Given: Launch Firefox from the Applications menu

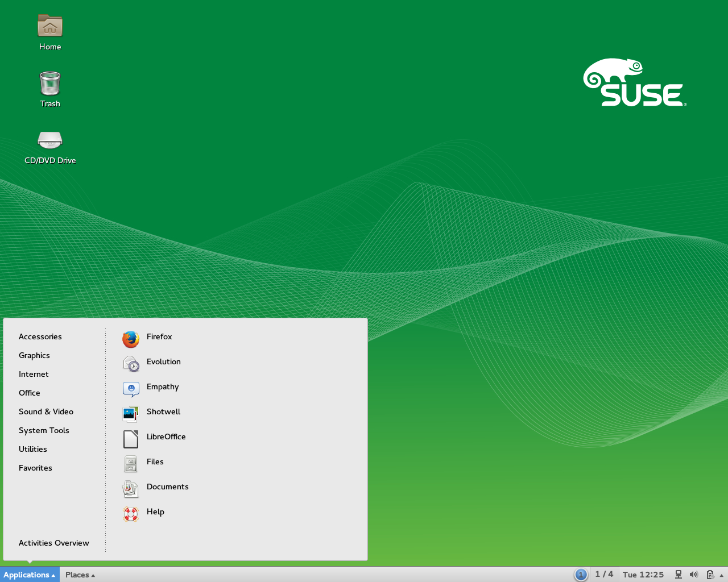Looking at the screenshot, I should (159, 336).
